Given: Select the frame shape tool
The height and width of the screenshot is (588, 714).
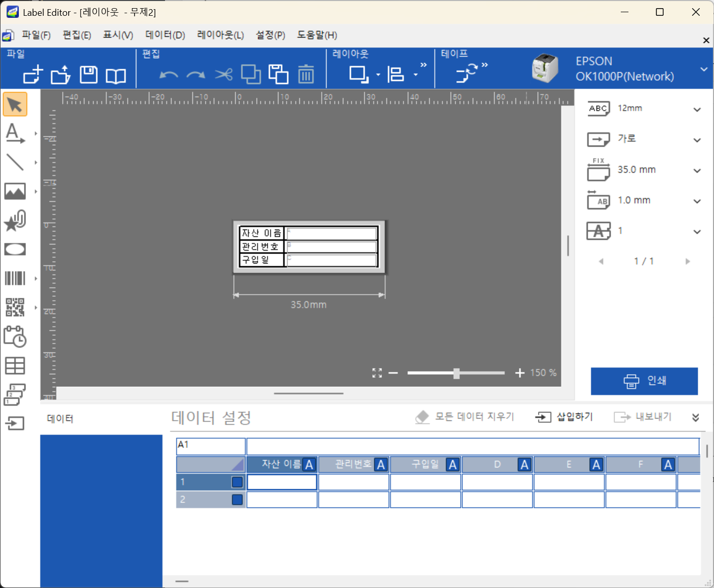Looking at the screenshot, I should pos(15,249).
